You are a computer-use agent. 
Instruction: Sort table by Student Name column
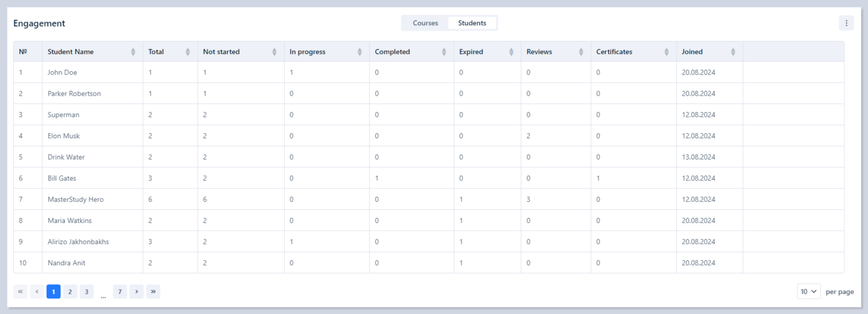(x=133, y=52)
